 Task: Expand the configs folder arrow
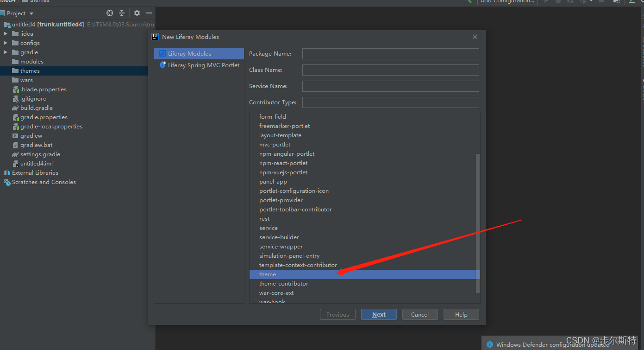click(x=6, y=43)
